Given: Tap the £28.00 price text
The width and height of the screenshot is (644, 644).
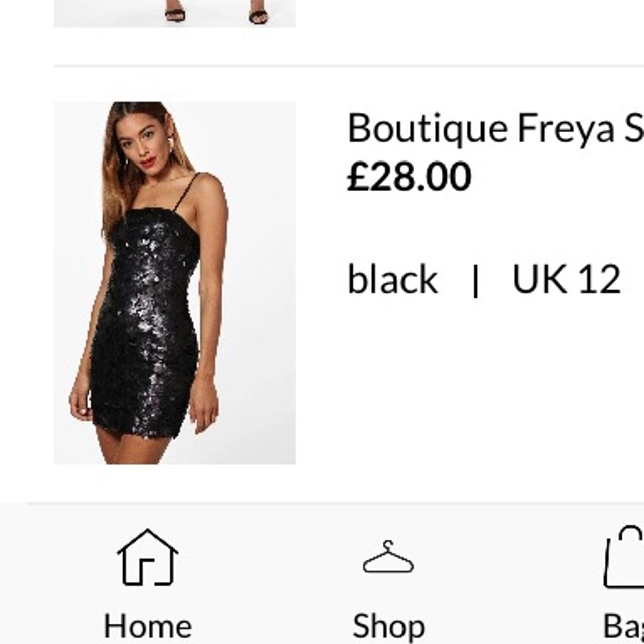Looking at the screenshot, I should [x=410, y=175].
